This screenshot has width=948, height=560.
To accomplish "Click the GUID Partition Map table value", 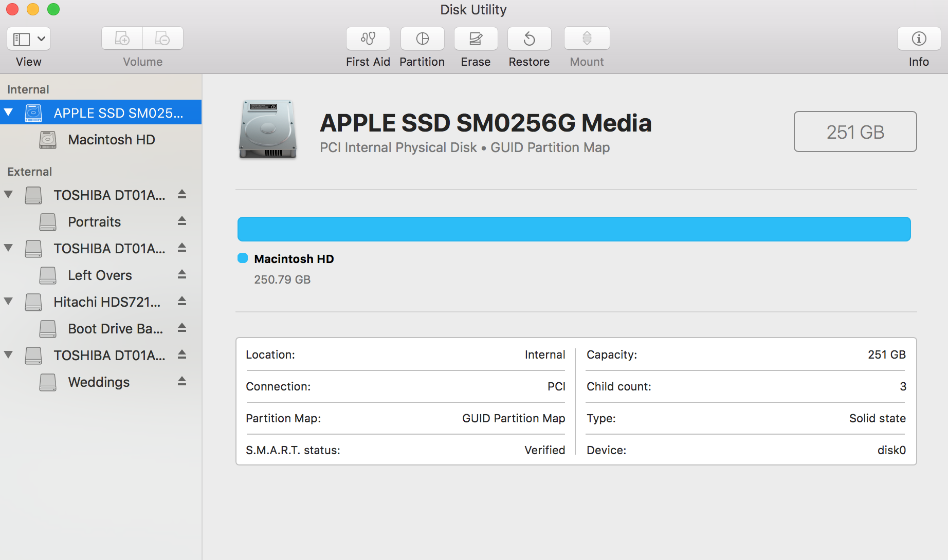I will [x=514, y=418].
